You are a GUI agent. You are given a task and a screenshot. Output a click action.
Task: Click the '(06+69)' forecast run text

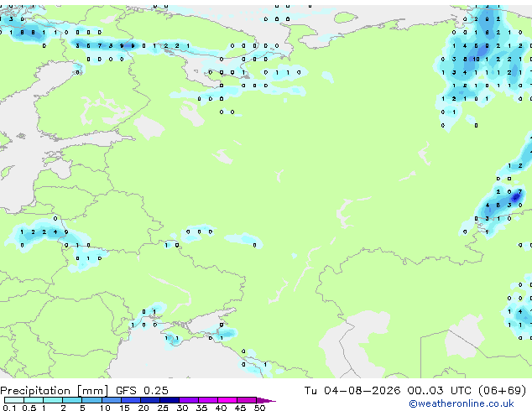502,391
